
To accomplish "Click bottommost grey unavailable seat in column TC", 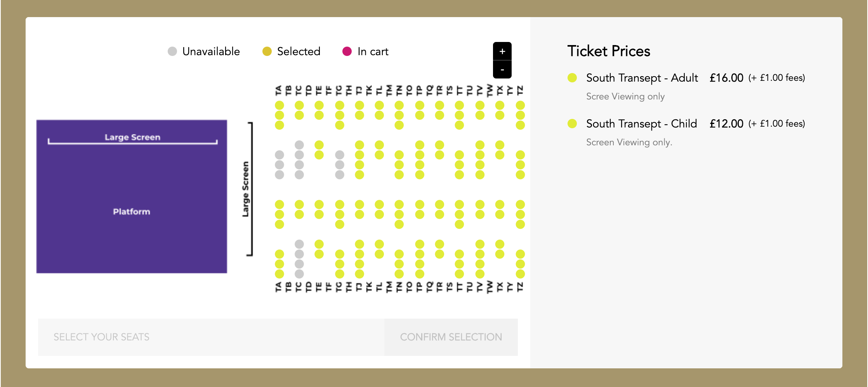I will coord(299,274).
